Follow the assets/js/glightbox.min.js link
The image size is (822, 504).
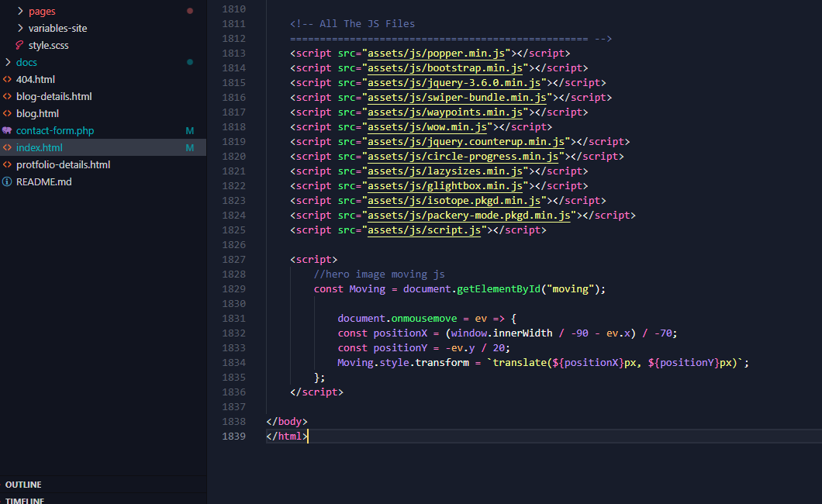click(x=445, y=185)
